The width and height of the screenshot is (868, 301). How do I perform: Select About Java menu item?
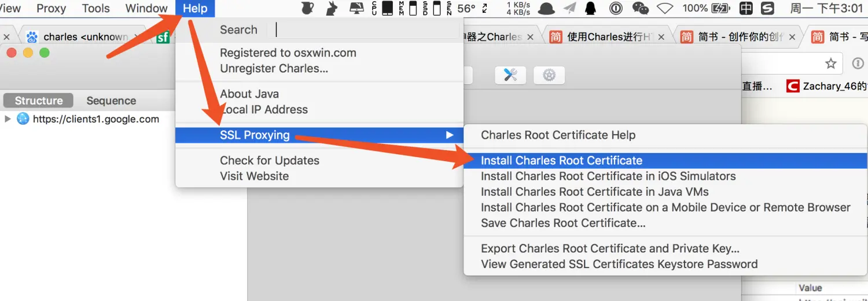coord(319,94)
